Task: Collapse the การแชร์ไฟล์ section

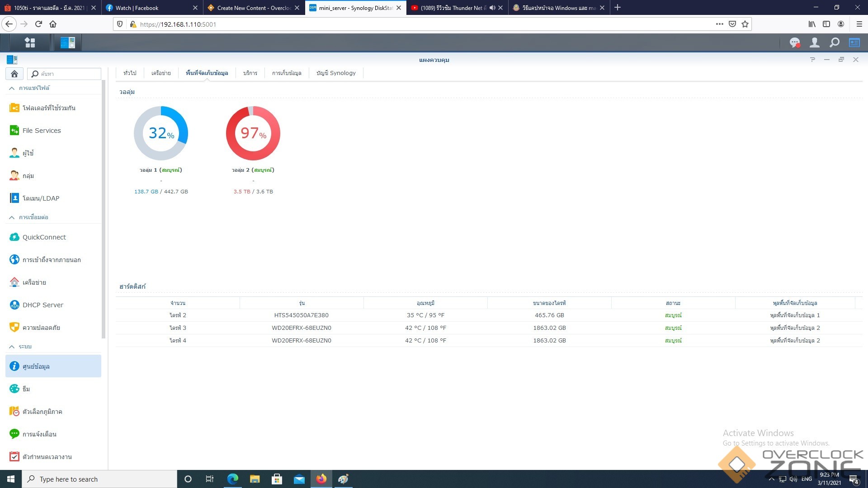Action: tap(12, 88)
